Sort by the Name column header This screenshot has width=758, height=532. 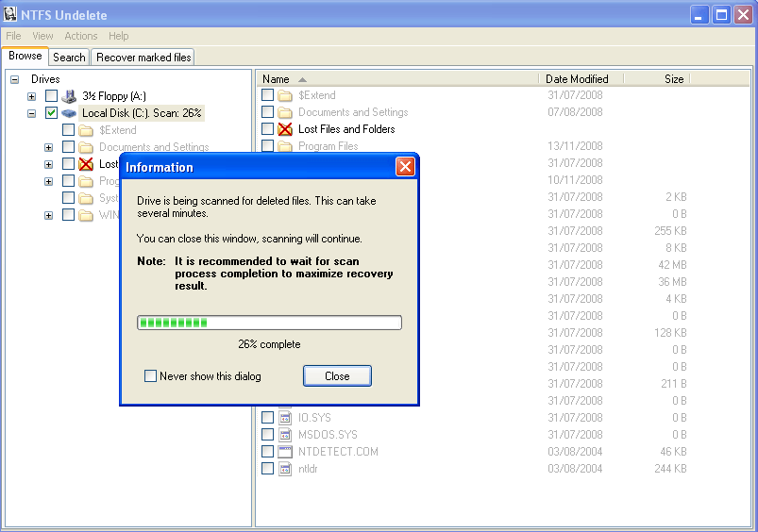(397, 78)
